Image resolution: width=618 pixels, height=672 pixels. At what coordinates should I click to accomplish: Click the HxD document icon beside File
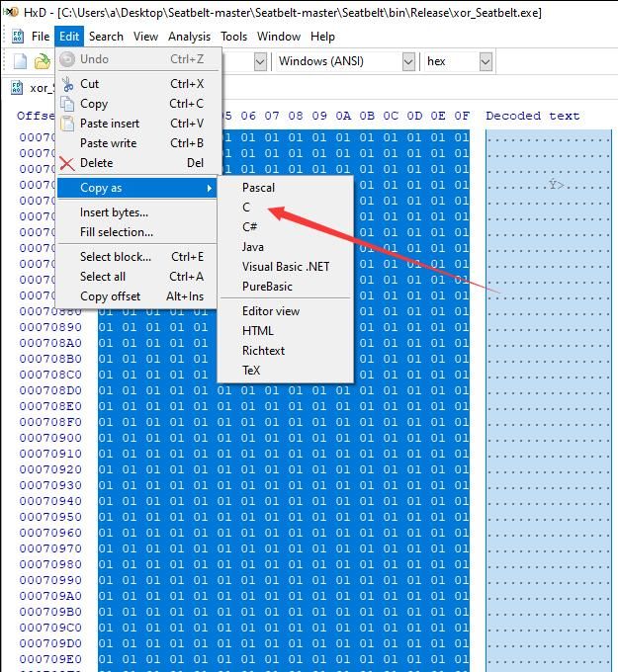(x=18, y=37)
